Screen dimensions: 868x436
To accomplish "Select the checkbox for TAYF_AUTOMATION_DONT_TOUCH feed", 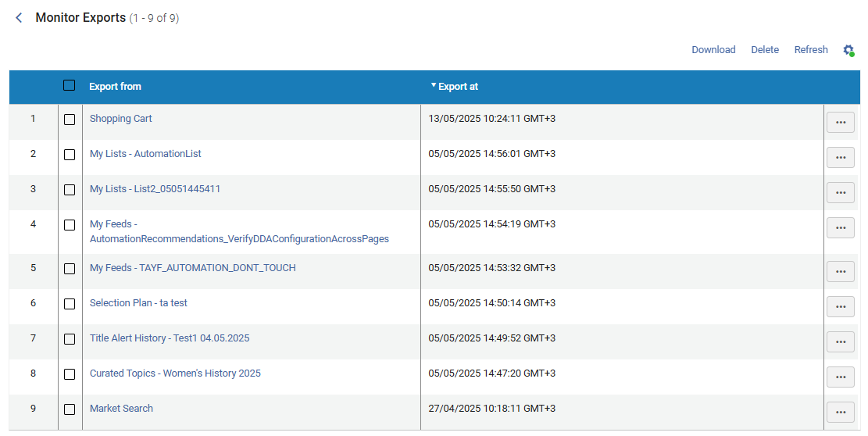I will 70,269.
